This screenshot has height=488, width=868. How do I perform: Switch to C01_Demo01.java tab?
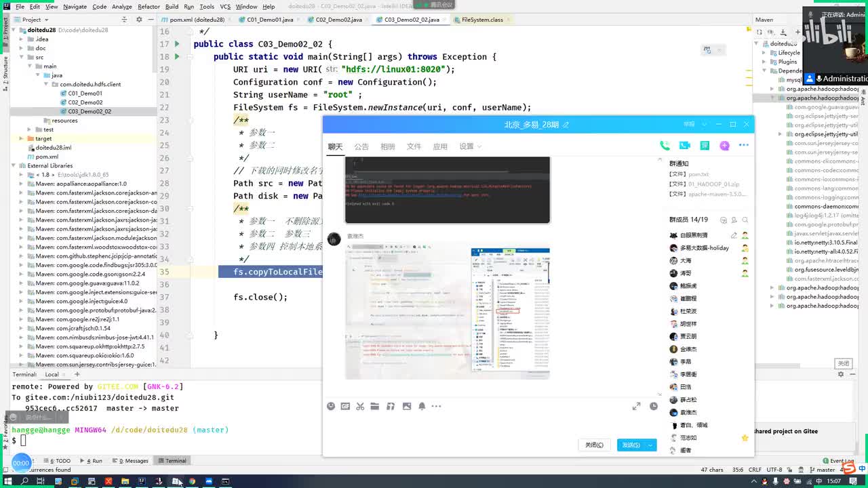[269, 20]
